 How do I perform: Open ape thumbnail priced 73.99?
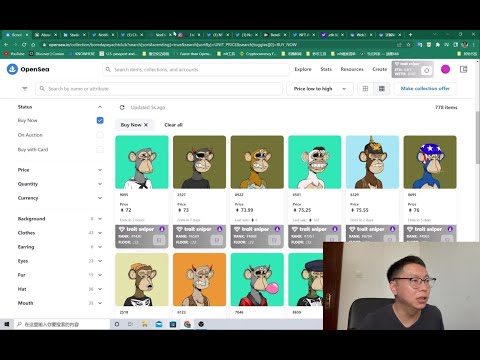(257, 162)
